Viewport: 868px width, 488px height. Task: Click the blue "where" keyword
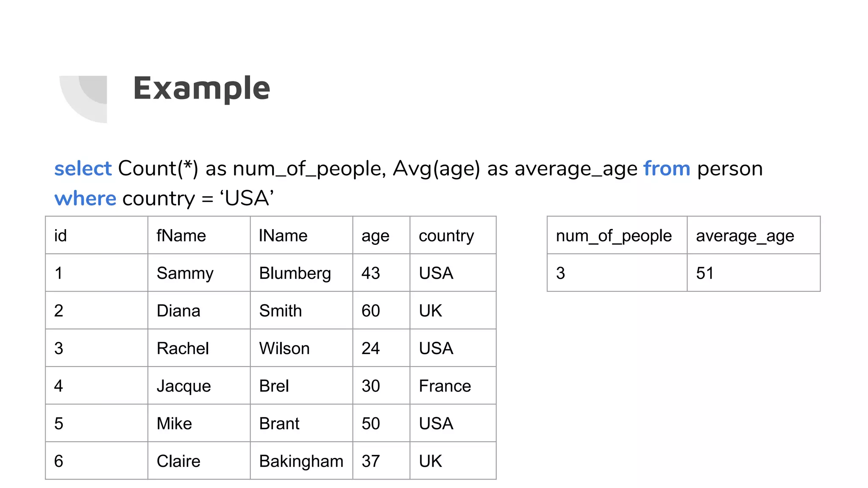point(85,198)
